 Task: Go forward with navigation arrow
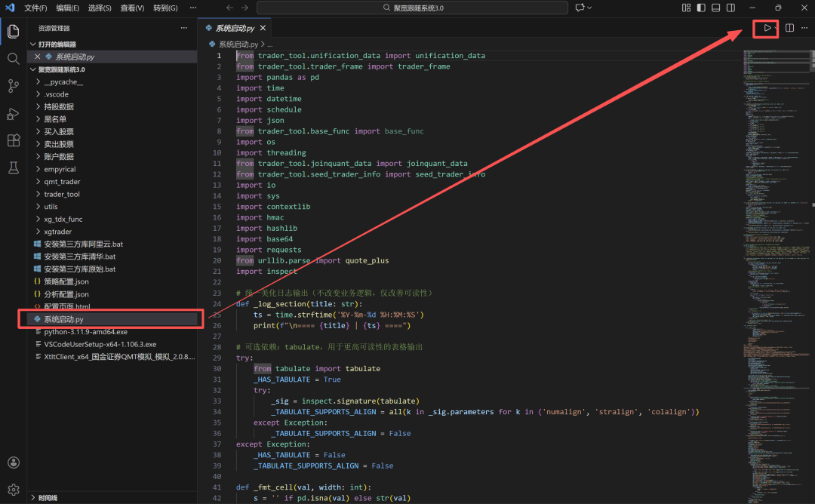(x=244, y=8)
